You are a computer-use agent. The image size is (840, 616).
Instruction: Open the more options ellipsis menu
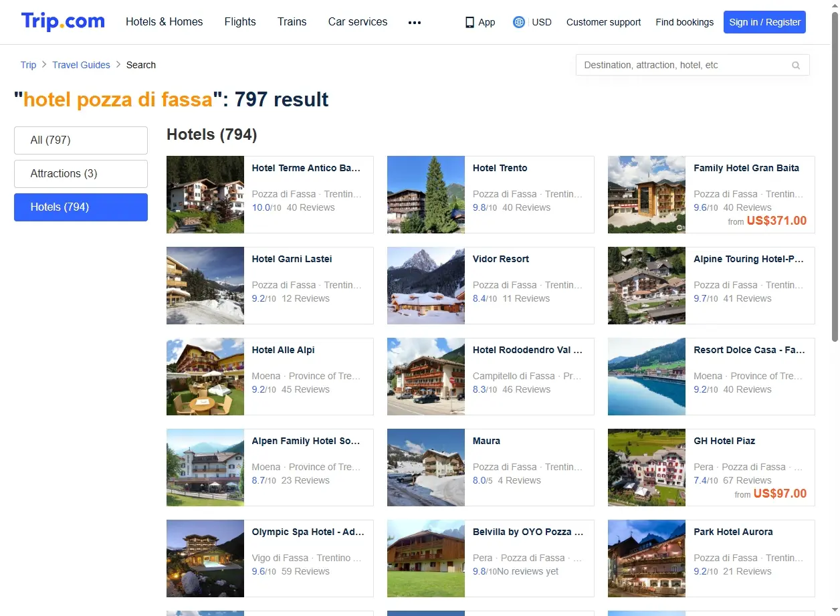pos(415,22)
